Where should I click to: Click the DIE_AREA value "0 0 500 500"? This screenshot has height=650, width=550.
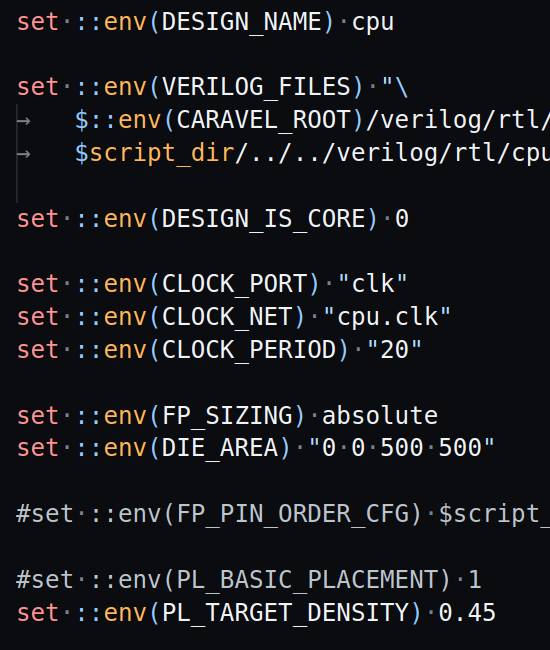[402, 448]
